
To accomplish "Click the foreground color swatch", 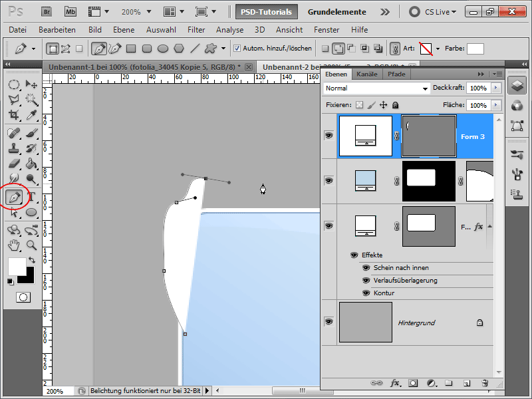I will click(17, 267).
